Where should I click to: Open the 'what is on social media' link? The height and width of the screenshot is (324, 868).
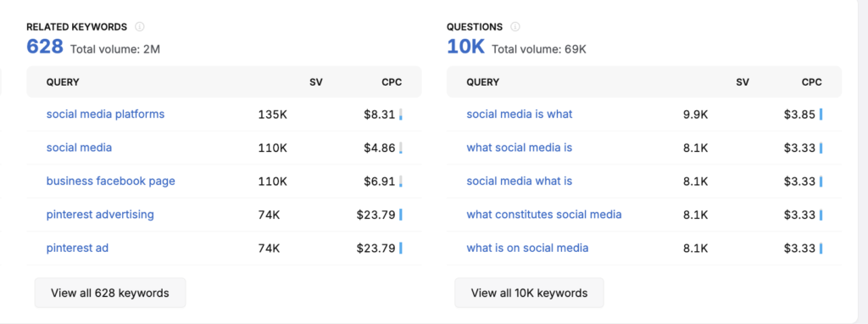pyautogui.click(x=527, y=248)
